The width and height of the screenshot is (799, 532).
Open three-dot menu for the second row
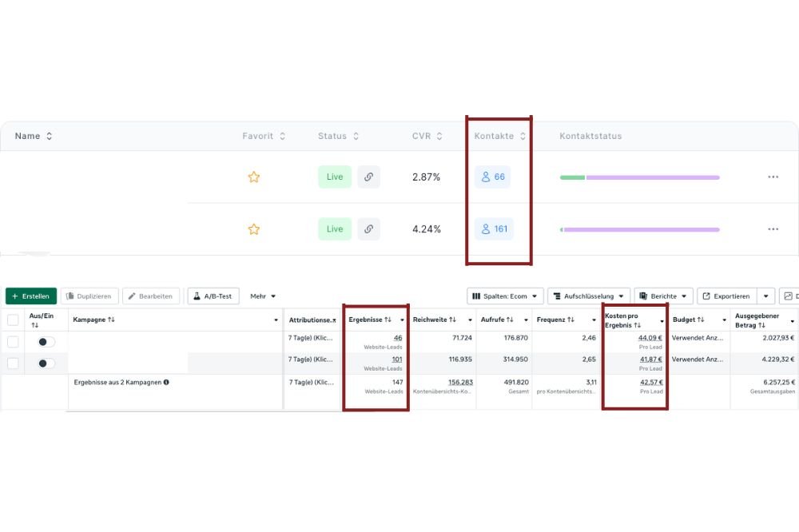(773, 229)
